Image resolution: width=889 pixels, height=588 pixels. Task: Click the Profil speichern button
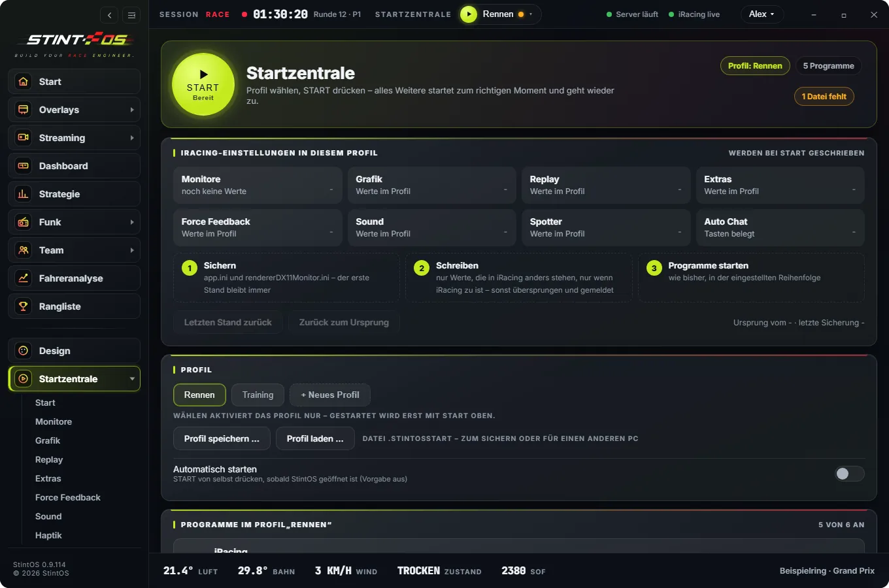coord(222,438)
